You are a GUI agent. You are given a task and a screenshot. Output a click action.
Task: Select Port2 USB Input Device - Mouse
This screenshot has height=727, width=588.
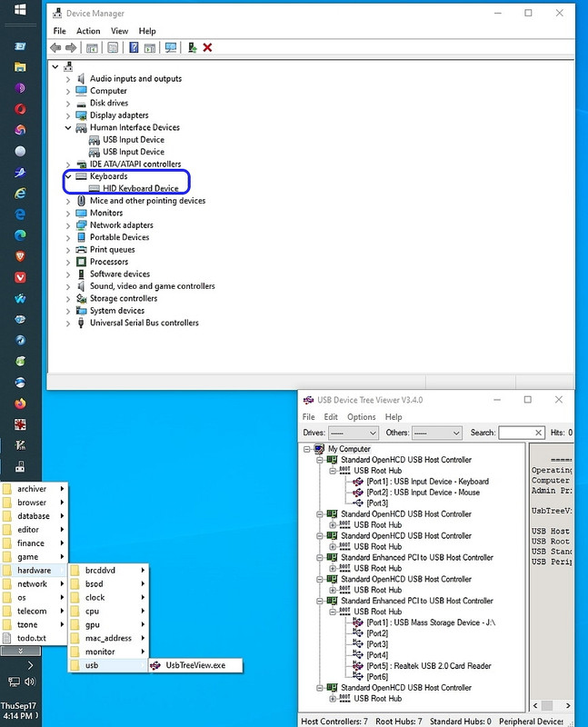pos(423,493)
